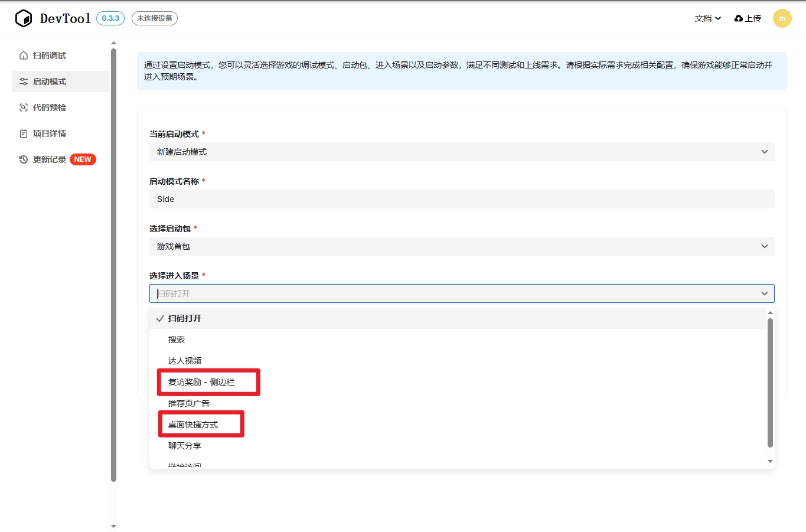Open 项目详情 in the sidebar

coord(60,133)
